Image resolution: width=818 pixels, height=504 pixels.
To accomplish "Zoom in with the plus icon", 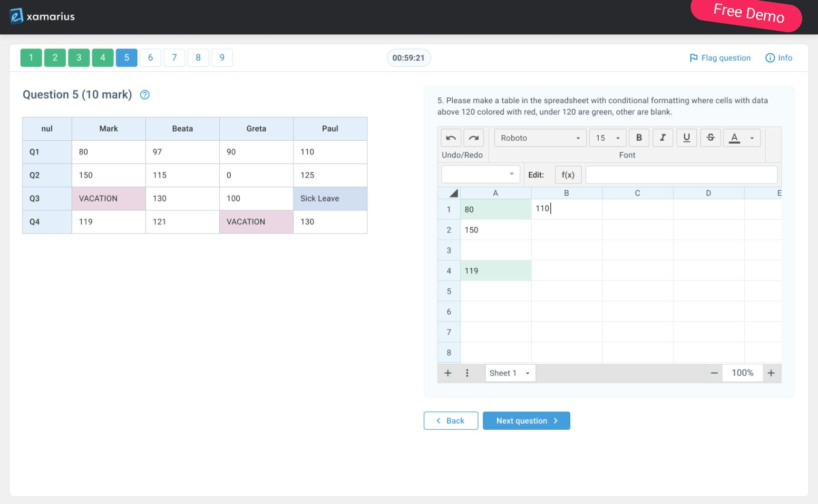I will (771, 373).
